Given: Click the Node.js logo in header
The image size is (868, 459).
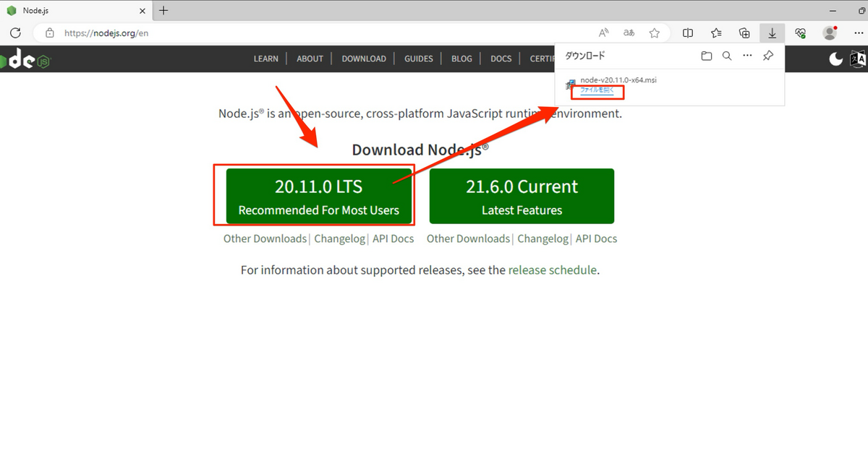Looking at the screenshot, I should click(25, 60).
